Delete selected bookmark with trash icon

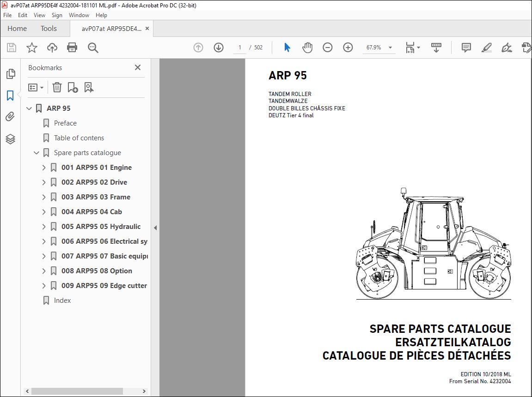57,87
